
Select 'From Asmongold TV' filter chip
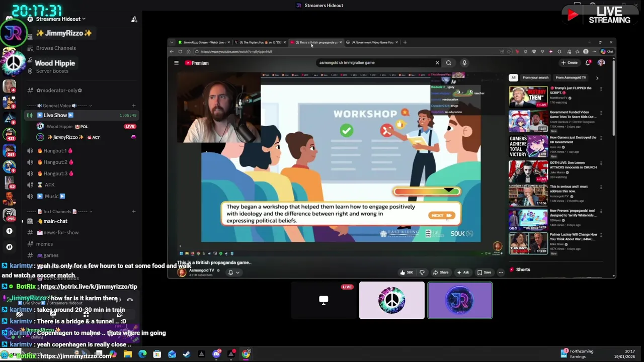[571, 77]
